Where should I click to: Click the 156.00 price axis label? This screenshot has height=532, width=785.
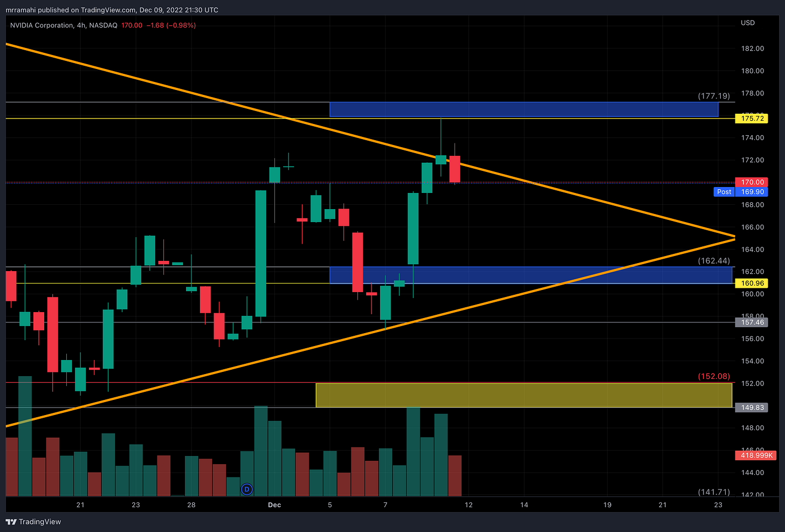(x=753, y=338)
